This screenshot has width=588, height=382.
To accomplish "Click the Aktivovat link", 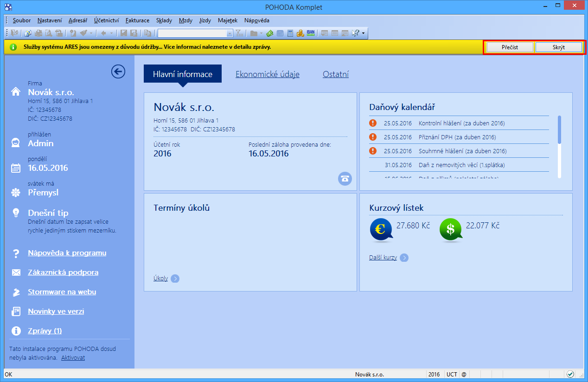I will pyautogui.click(x=73, y=358).
